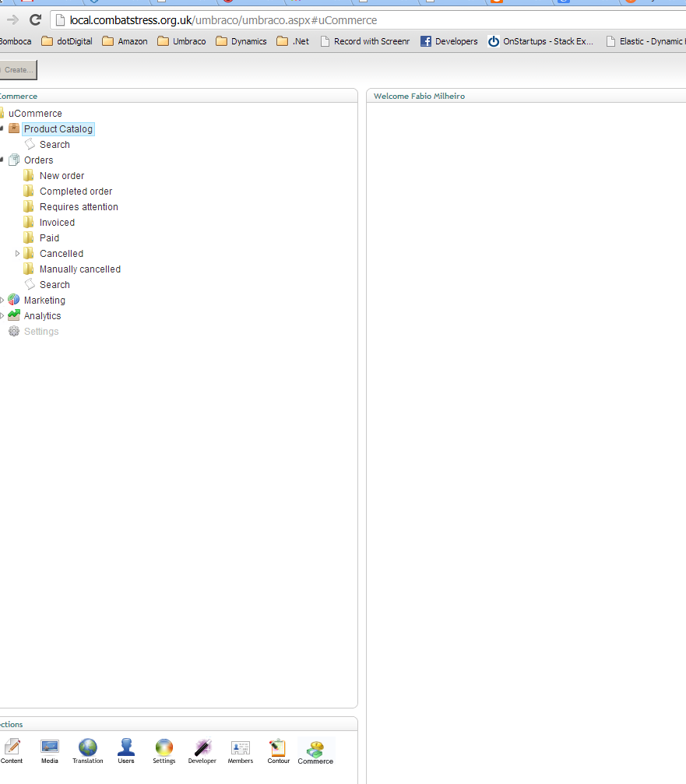Click the New order folder icon
Viewport: 686px width, 784px height.
click(x=29, y=175)
